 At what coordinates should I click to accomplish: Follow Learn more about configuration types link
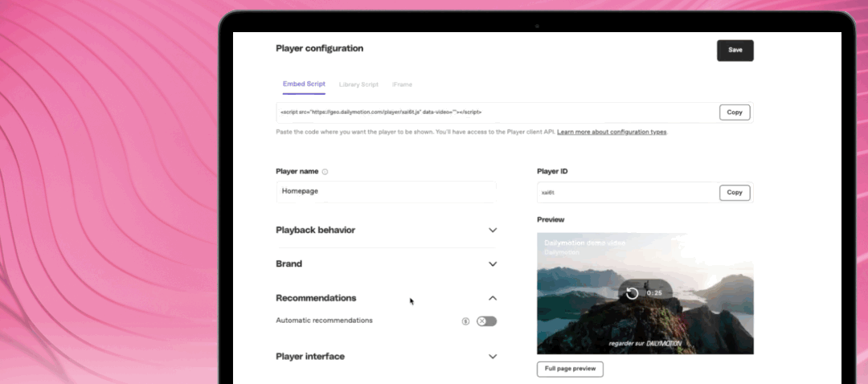coord(612,133)
